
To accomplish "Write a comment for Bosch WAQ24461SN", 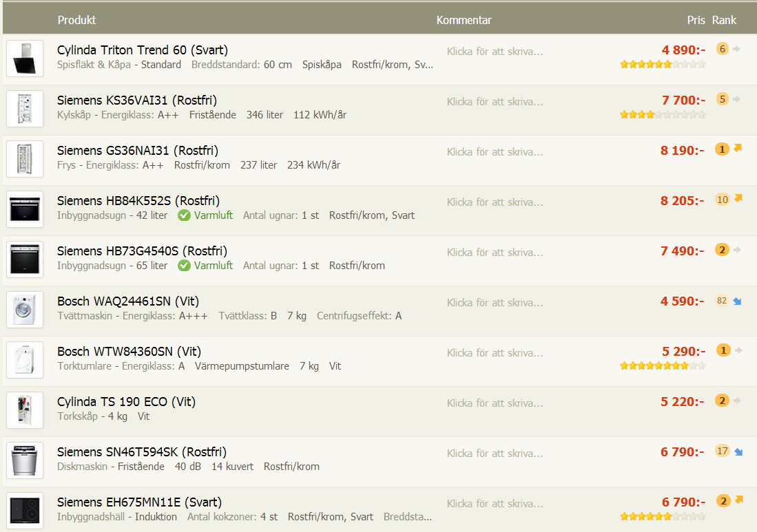I will (495, 302).
